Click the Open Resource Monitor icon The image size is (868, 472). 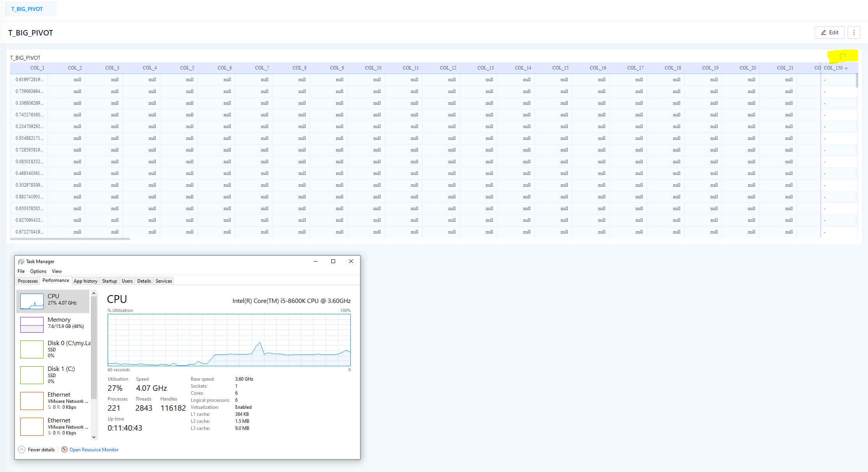[x=64, y=449]
